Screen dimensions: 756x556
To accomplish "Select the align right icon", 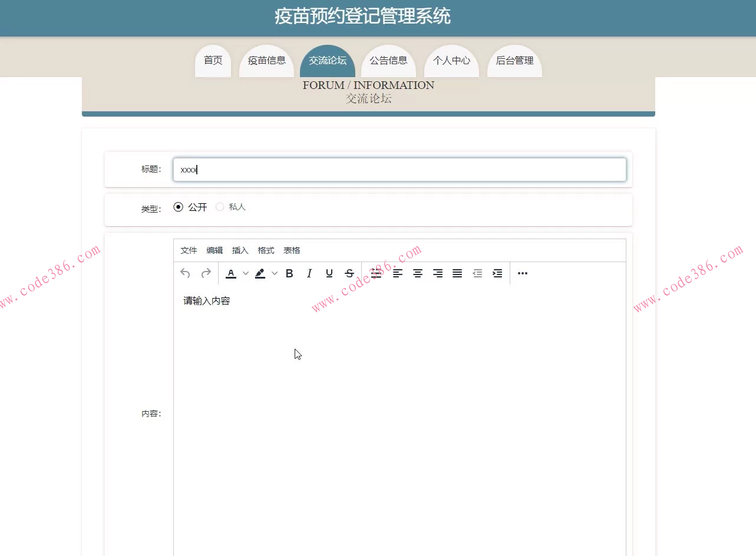I will (x=438, y=273).
